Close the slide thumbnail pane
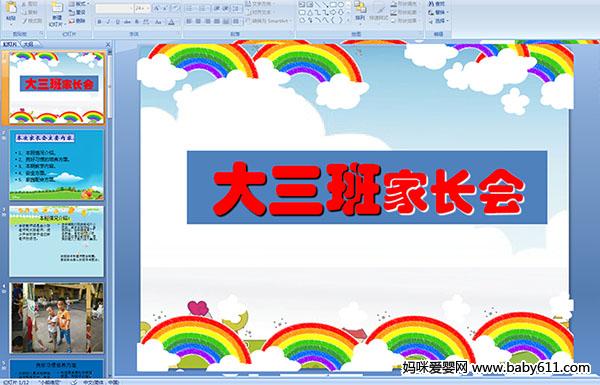The height and width of the screenshot is (385, 600). pos(108,44)
